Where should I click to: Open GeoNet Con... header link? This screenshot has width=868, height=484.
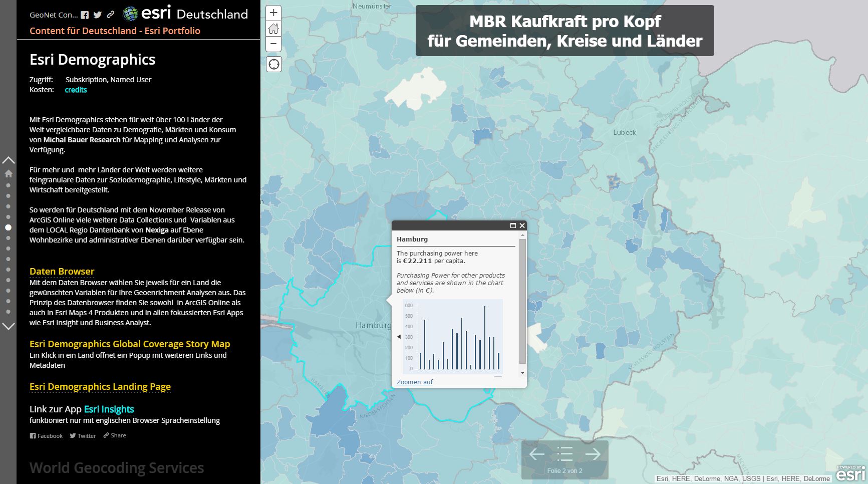54,15
